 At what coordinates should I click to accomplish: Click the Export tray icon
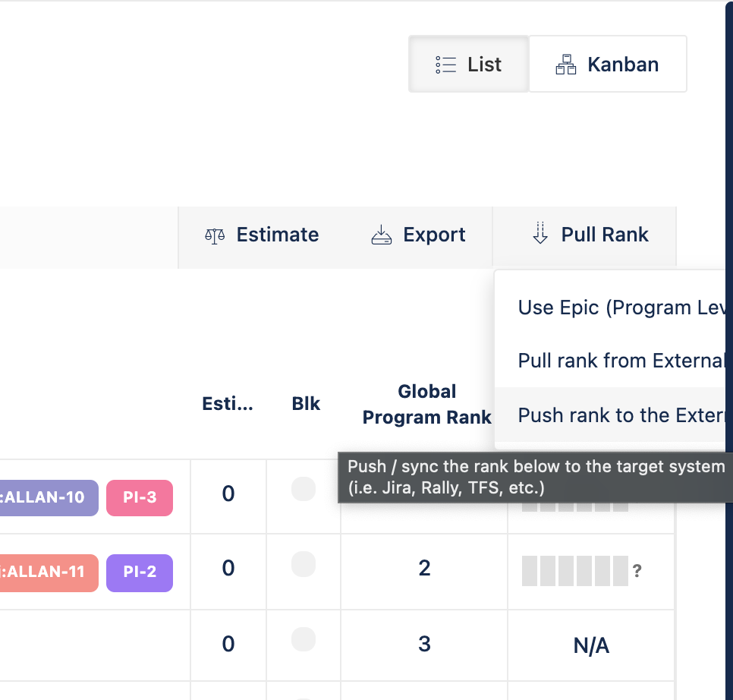pos(381,235)
